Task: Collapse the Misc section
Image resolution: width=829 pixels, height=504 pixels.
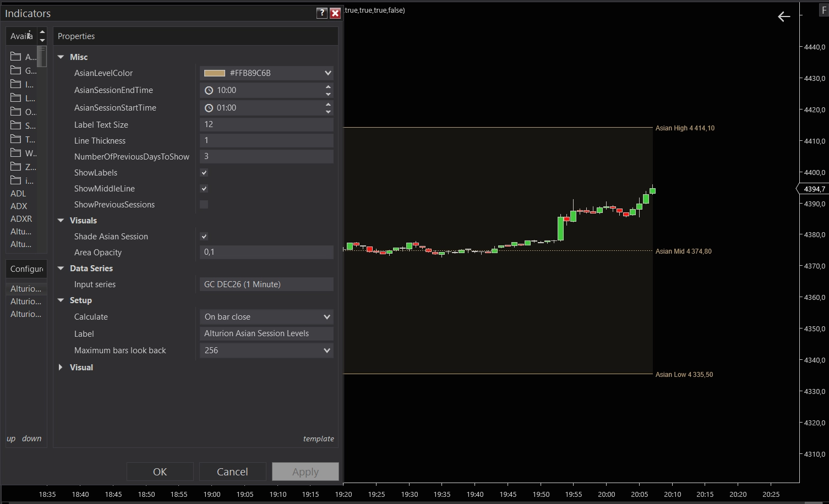Action: click(x=61, y=57)
